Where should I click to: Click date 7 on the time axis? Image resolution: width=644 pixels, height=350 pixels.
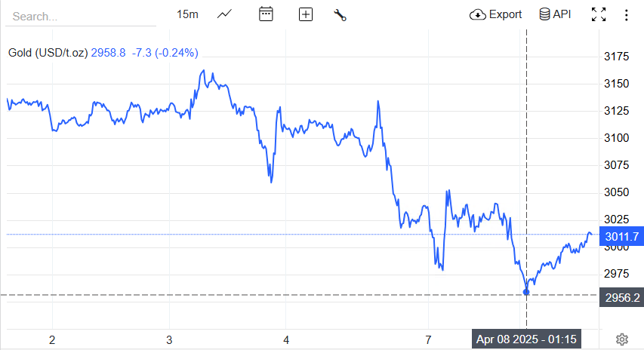428,339
